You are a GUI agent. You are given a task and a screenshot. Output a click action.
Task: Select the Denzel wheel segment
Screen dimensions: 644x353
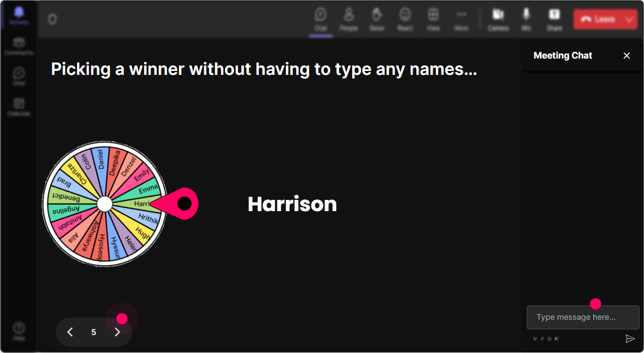(128, 167)
